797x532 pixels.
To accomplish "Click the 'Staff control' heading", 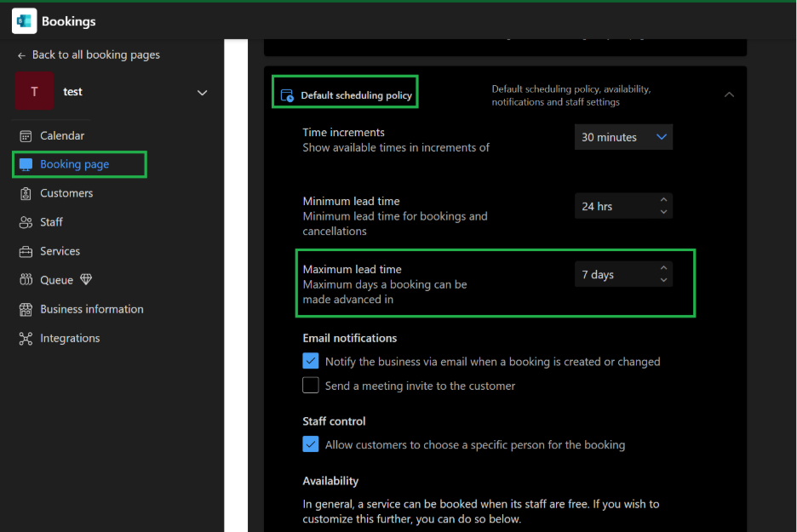I will [334, 421].
